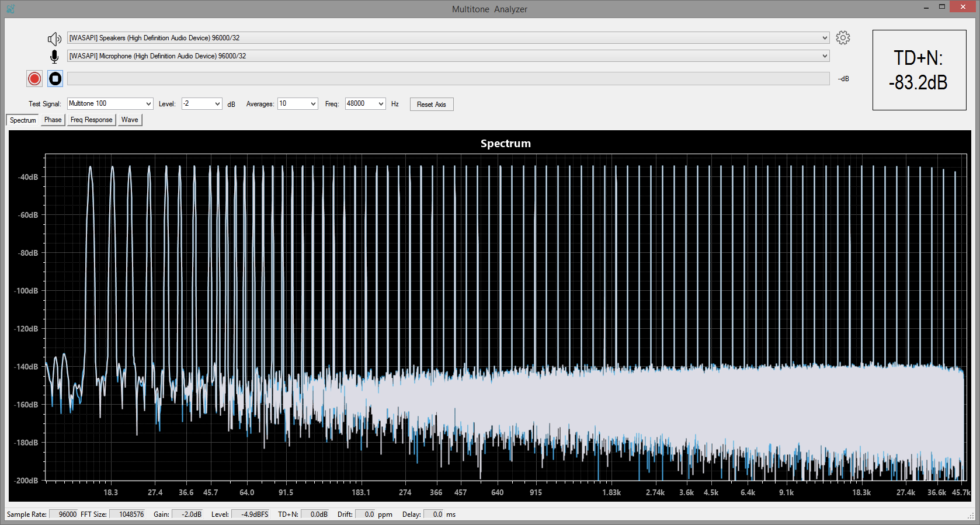Click the Test Signal label

tap(44, 104)
